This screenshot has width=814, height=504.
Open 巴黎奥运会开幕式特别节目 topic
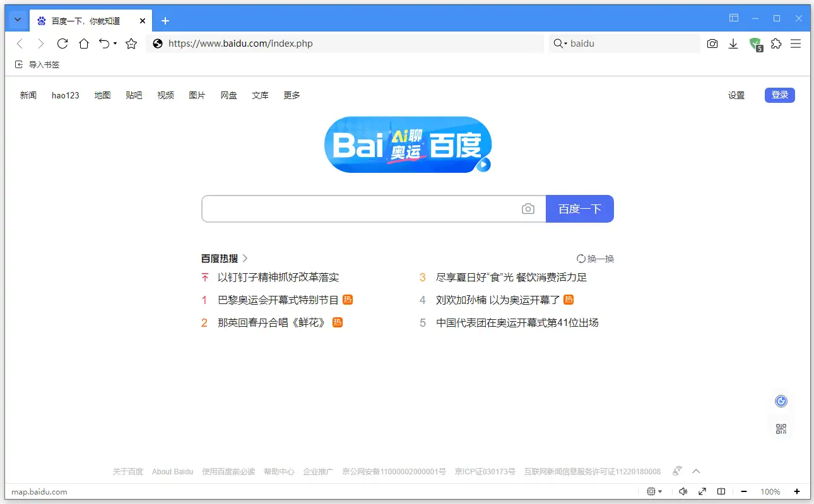tap(278, 300)
